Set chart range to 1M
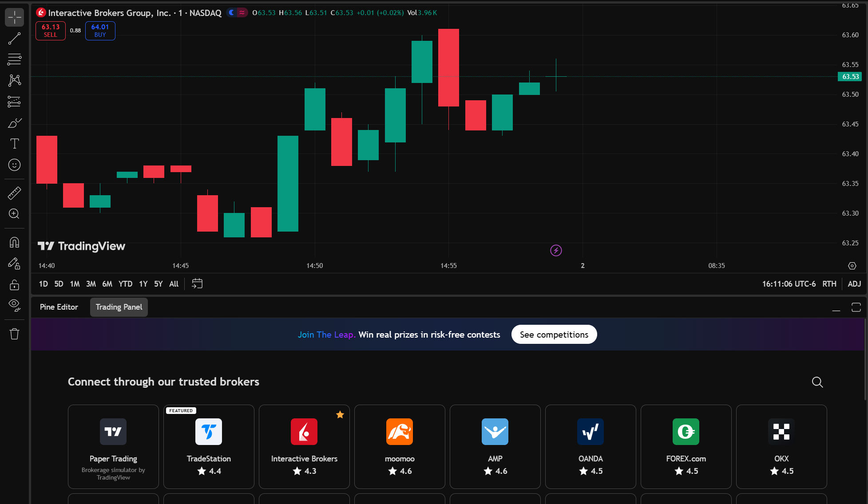Image resolution: width=868 pixels, height=504 pixels. click(75, 284)
